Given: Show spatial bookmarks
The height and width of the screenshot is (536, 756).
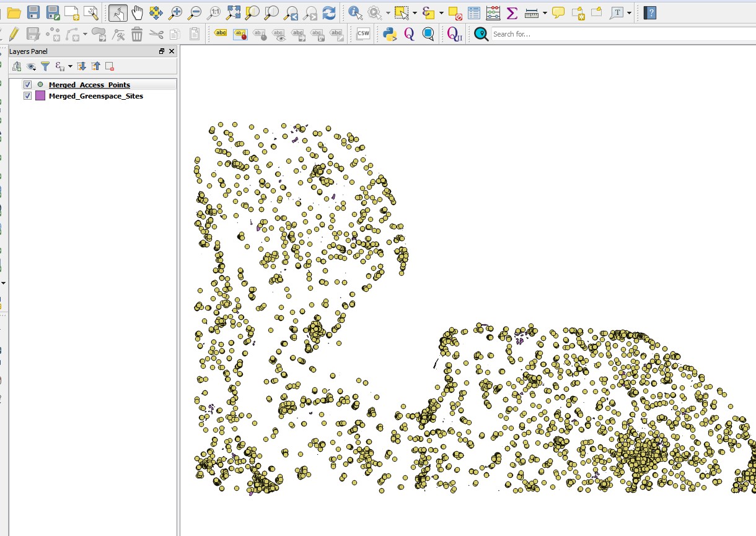Looking at the screenshot, I should (597, 12).
